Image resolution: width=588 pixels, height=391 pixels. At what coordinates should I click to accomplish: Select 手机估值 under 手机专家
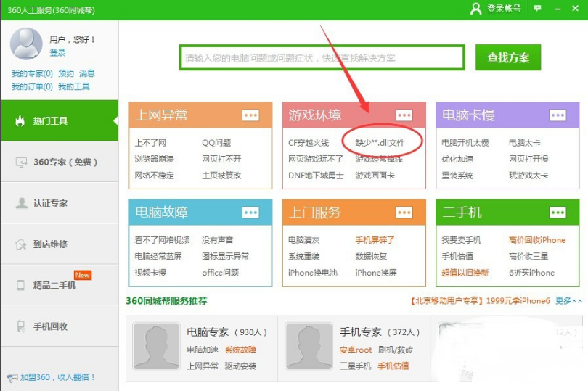[393, 366]
